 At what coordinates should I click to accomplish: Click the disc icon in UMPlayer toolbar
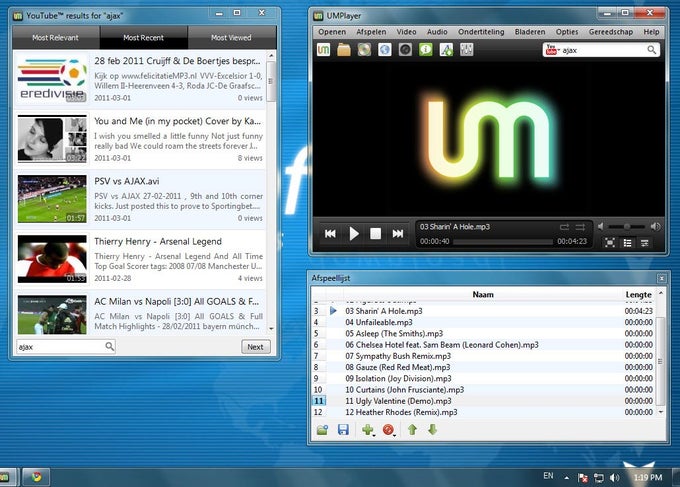364,50
